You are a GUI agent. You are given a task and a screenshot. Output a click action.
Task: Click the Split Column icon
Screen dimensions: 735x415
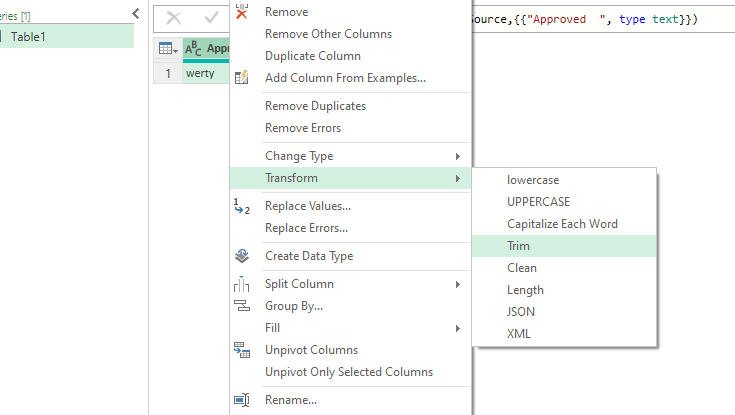point(242,284)
